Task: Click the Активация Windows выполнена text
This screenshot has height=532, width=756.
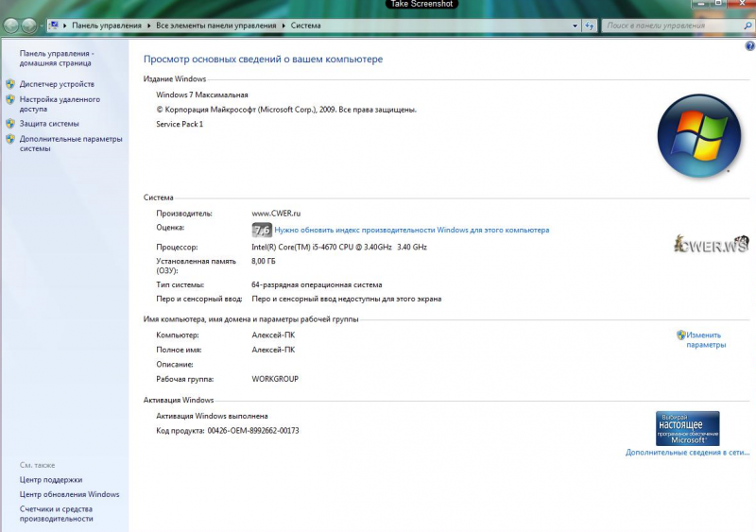Action: (212, 416)
